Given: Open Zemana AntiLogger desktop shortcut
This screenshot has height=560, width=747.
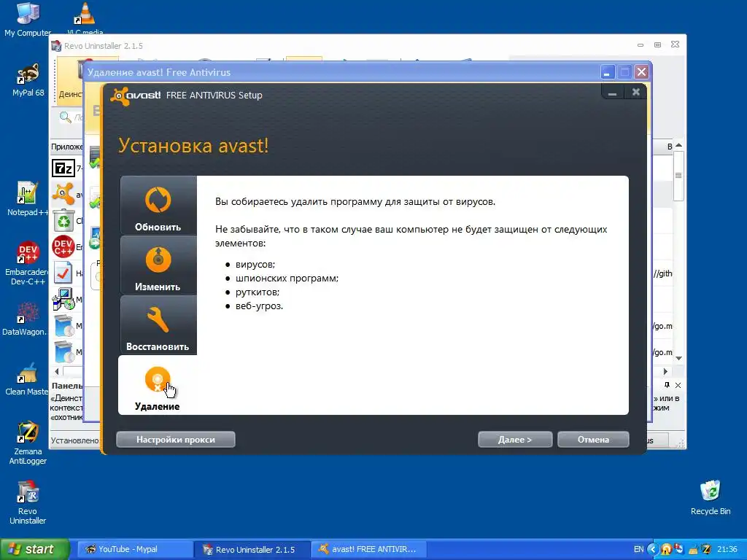Looking at the screenshot, I should pos(28,443).
